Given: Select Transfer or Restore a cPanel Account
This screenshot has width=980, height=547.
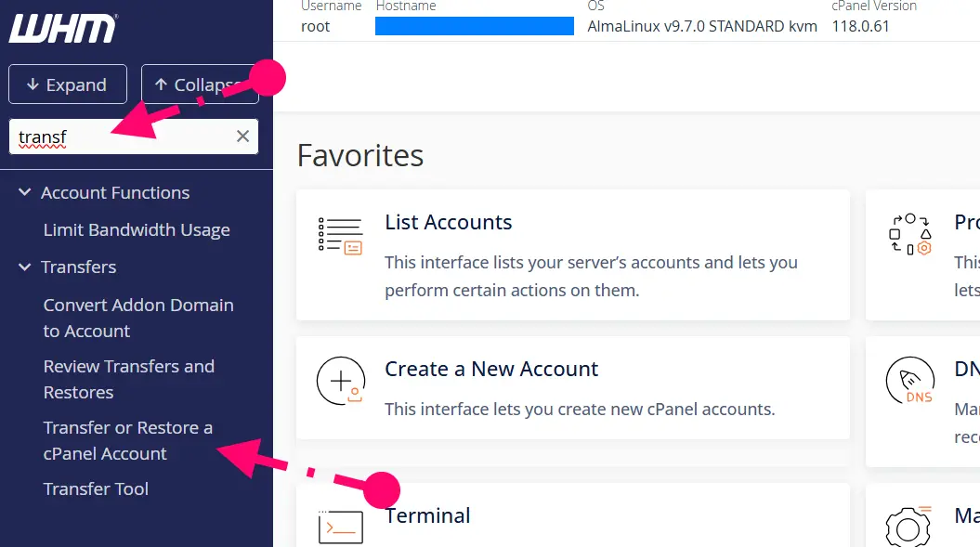Looking at the screenshot, I should click(x=127, y=440).
